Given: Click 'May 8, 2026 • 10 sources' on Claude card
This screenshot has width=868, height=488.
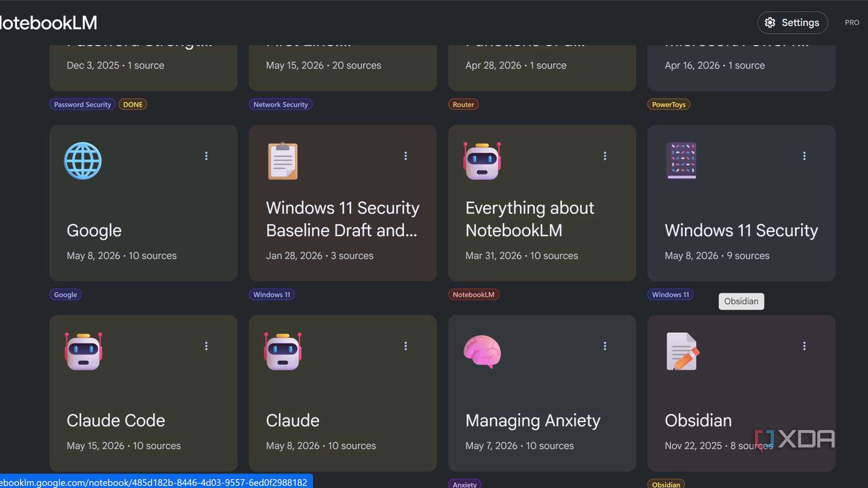Looking at the screenshot, I should 321,445.
